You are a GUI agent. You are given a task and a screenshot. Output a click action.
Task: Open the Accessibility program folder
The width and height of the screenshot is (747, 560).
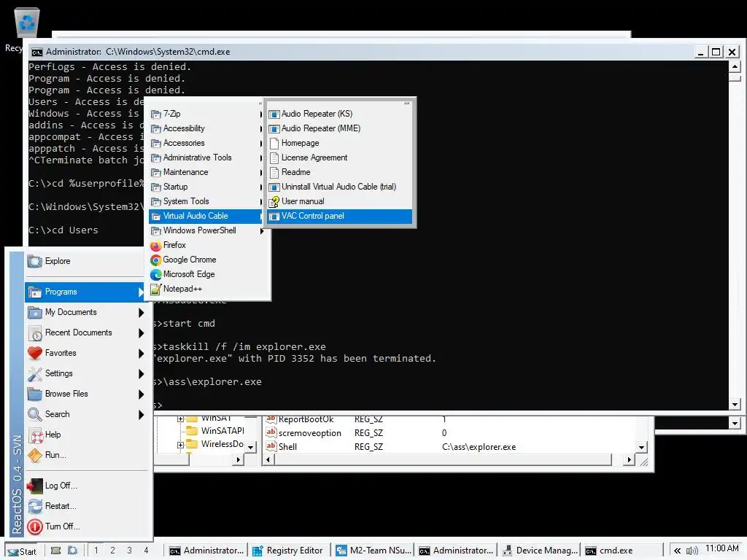[206, 128]
